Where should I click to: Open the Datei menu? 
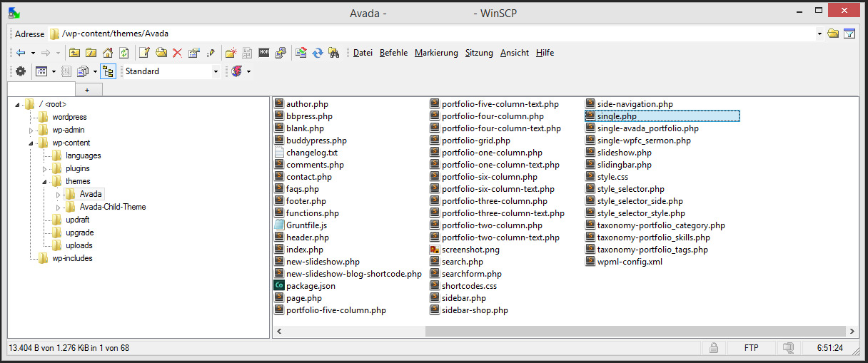pos(363,53)
